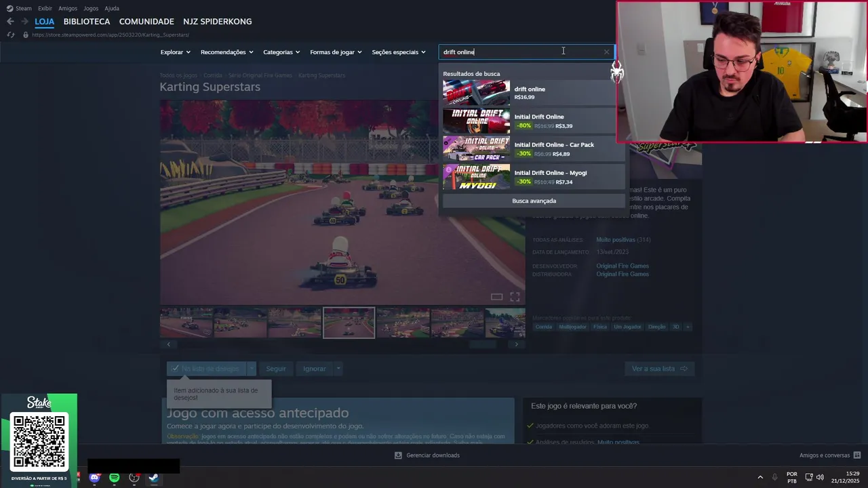
Task: Open network status icon in tray
Action: pos(809,477)
